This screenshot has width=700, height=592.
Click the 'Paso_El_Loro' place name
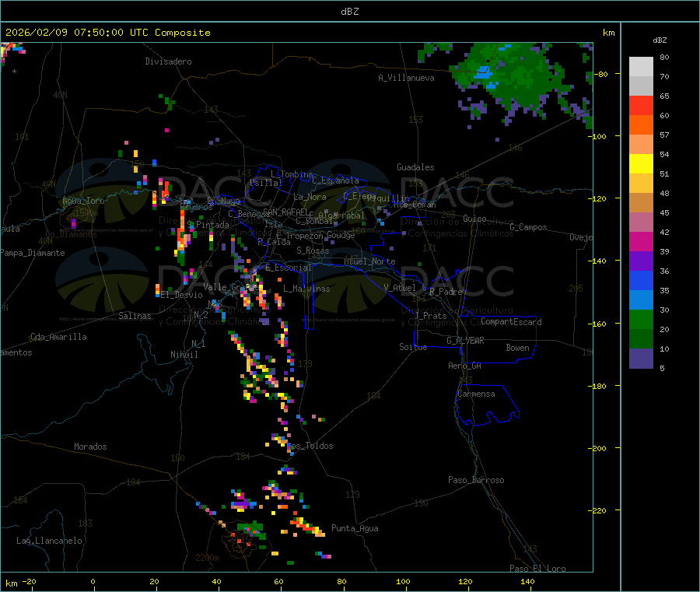pos(537,569)
